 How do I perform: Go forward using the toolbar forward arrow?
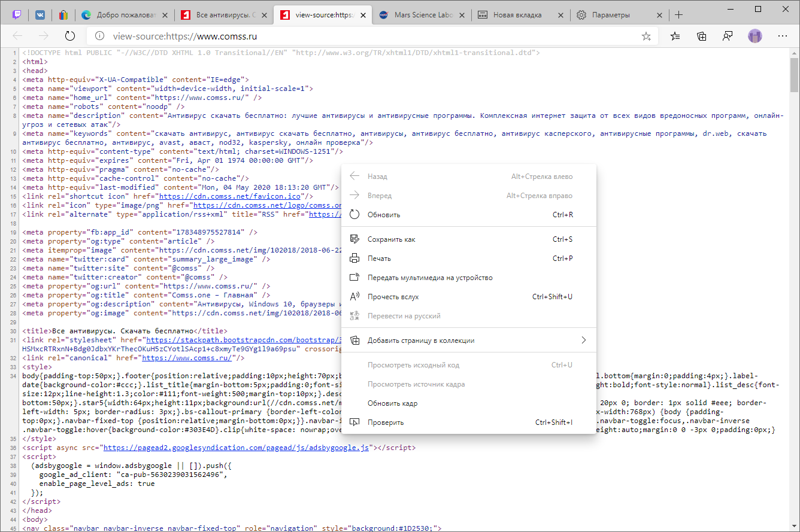[43, 36]
